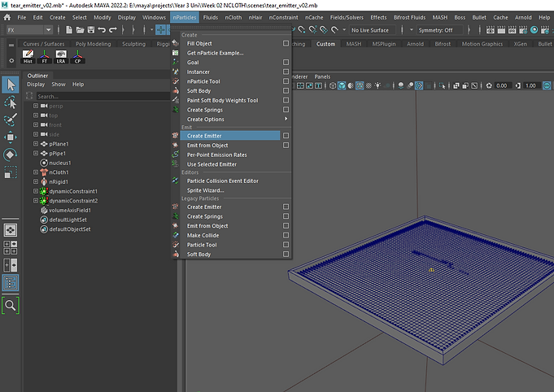Activate the Scale tool in the toolbox
This screenshot has height=392, width=554.
(11, 172)
